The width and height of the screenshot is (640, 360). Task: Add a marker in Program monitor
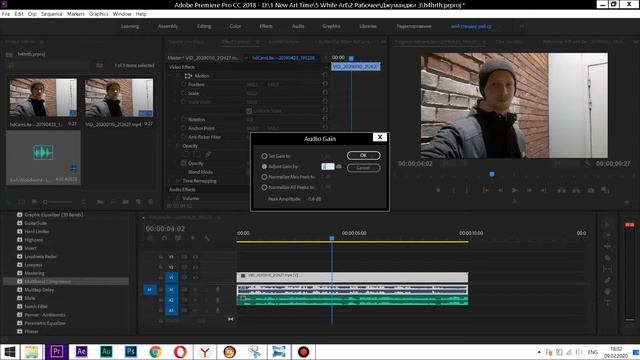click(x=438, y=190)
